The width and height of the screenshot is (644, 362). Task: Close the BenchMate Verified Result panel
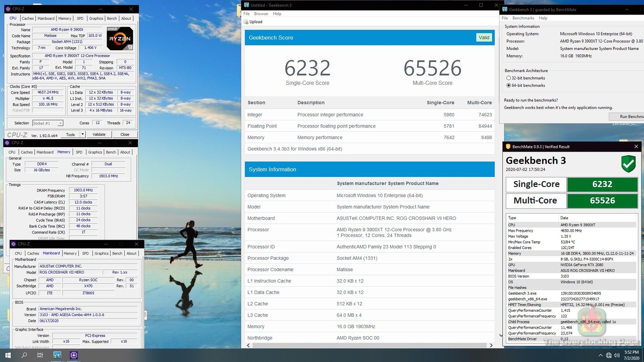pos(636,147)
